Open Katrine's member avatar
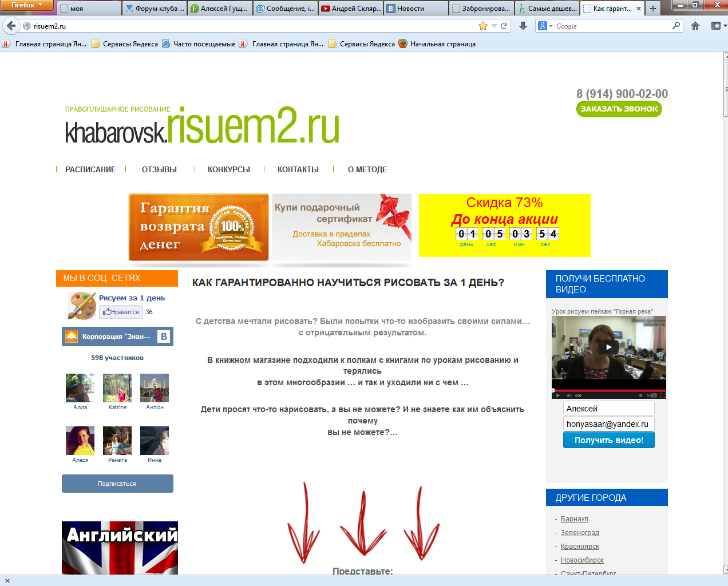The image size is (728, 586). [x=117, y=388]
